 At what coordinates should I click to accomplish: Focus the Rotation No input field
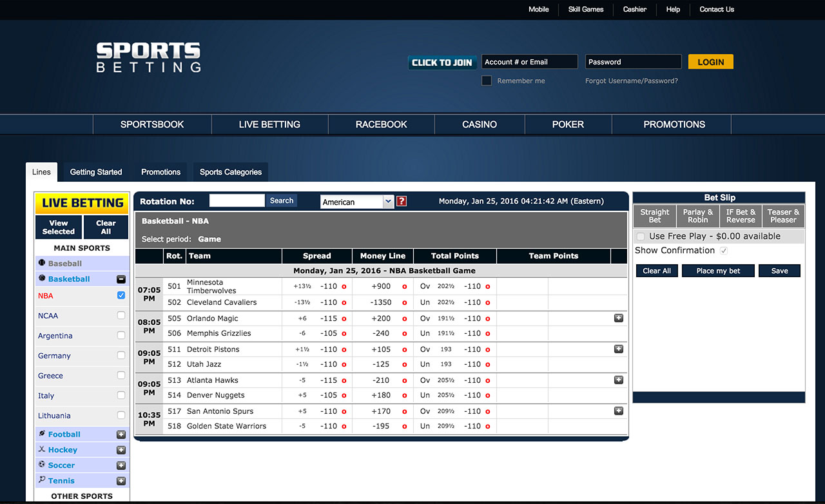click(x=237, y=201)
